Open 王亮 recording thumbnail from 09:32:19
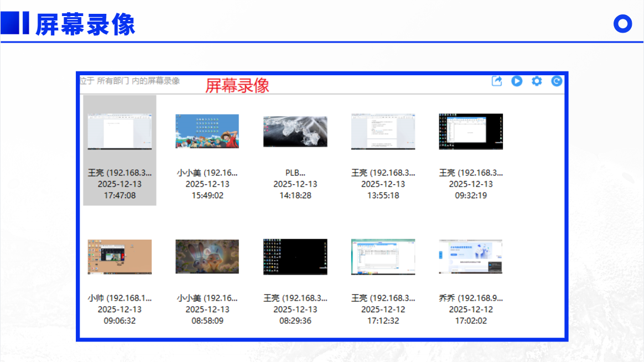644x362 pixels. (471, 132)
